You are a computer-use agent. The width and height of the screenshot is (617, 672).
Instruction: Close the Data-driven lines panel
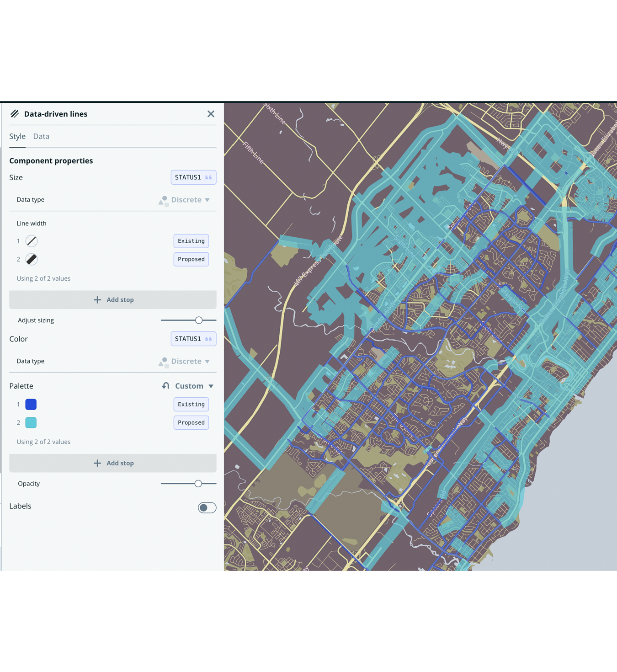click(211, 114)
